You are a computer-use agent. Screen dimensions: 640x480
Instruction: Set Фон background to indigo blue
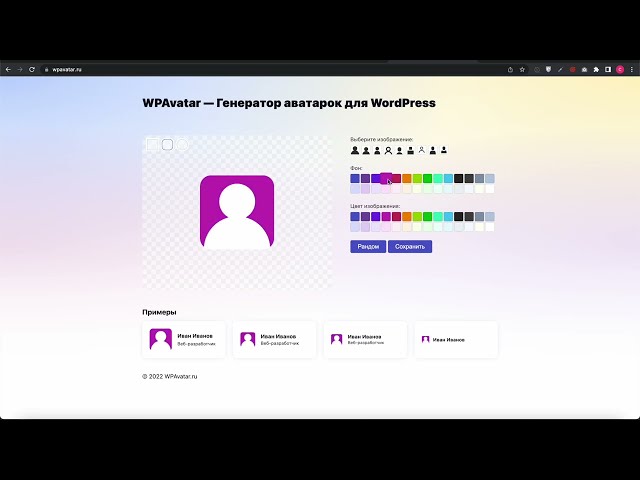click(x=355, y=178)
